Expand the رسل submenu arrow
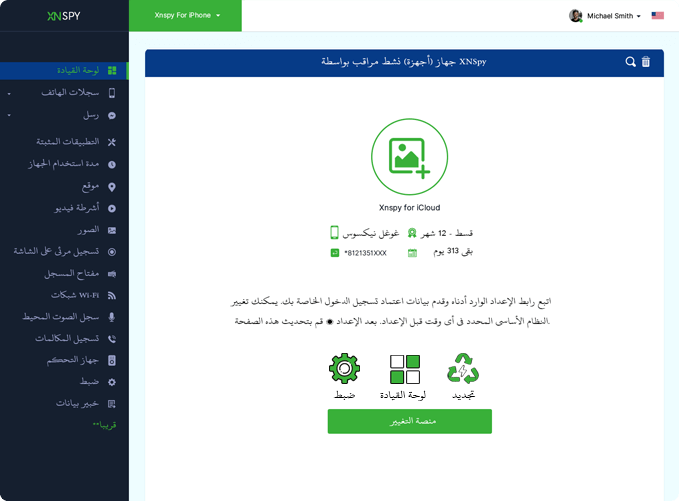This screenshot has height=501, width=679. point(9,115)
